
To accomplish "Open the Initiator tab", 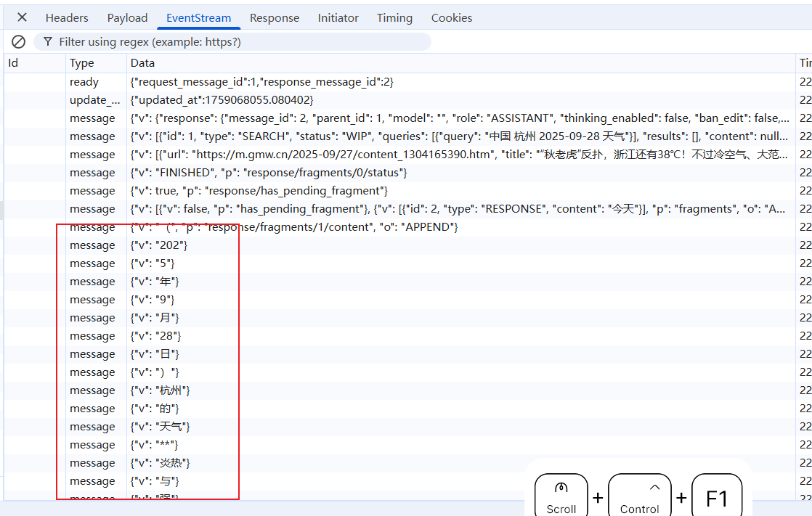I will pyautogui.click(x=338, y=17).
